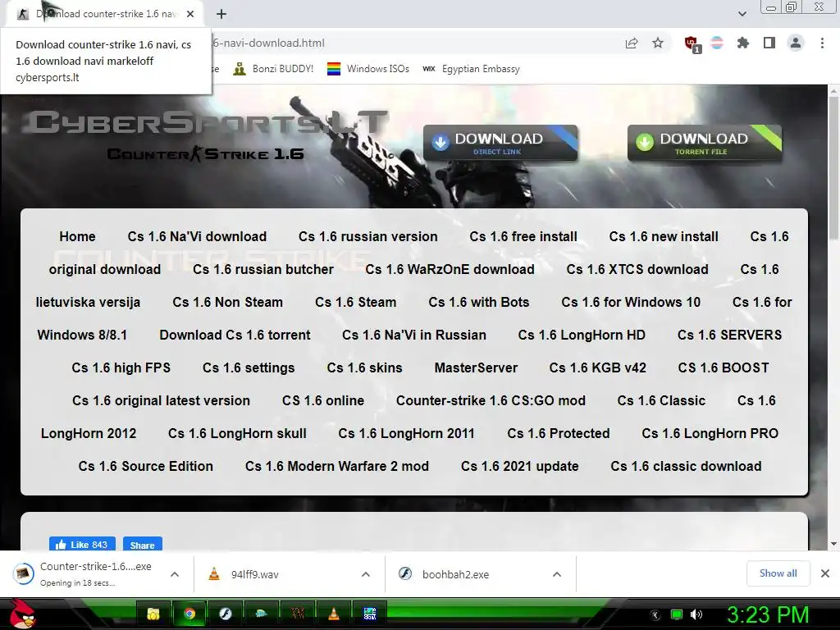Open CS 1.6 online link
This screenshot has width=840, height=630.
tap(323, 400)
